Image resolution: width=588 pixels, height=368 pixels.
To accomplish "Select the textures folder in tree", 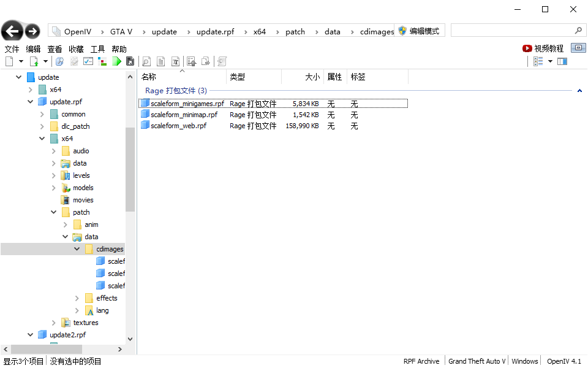I will click(x=86, y=323).
